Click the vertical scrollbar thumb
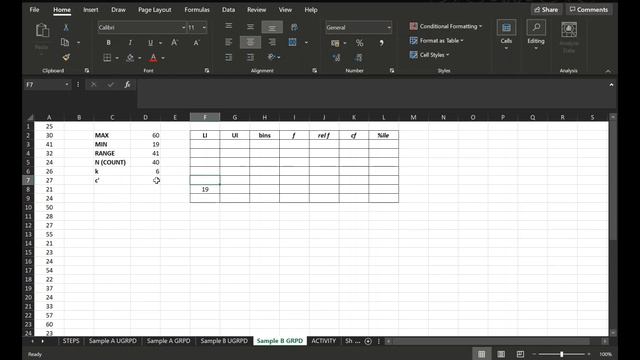 pyautogui.click(x=613, y=180)
